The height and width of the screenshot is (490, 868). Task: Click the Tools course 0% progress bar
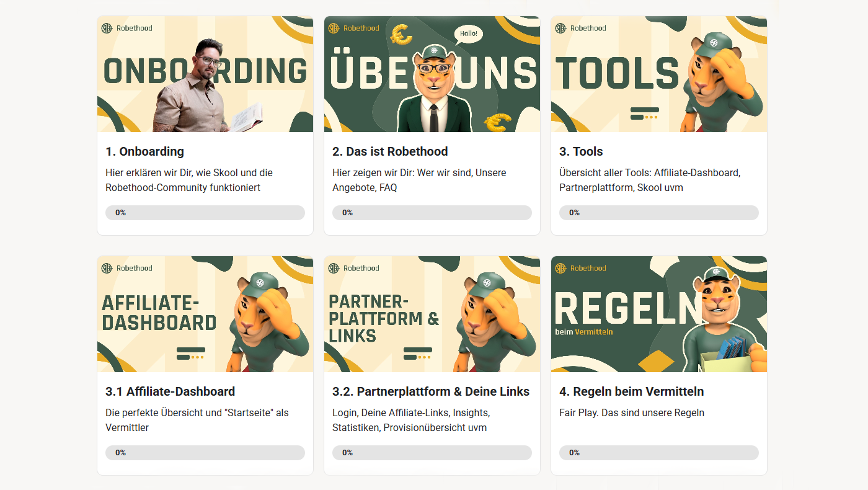pyautogui.click(x=659, y=213)
